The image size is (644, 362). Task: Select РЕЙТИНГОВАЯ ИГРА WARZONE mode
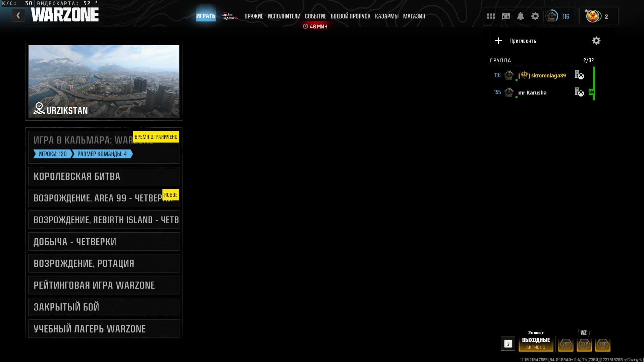tap(104, 285)
